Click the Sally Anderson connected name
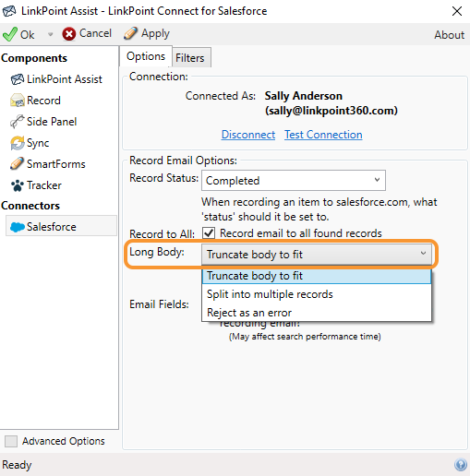 coord(303,96)
